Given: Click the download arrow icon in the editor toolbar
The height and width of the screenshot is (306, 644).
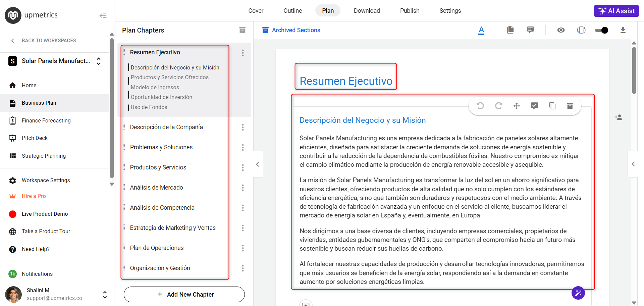Looking at the screenshot, I should click(x=623, y=30).
